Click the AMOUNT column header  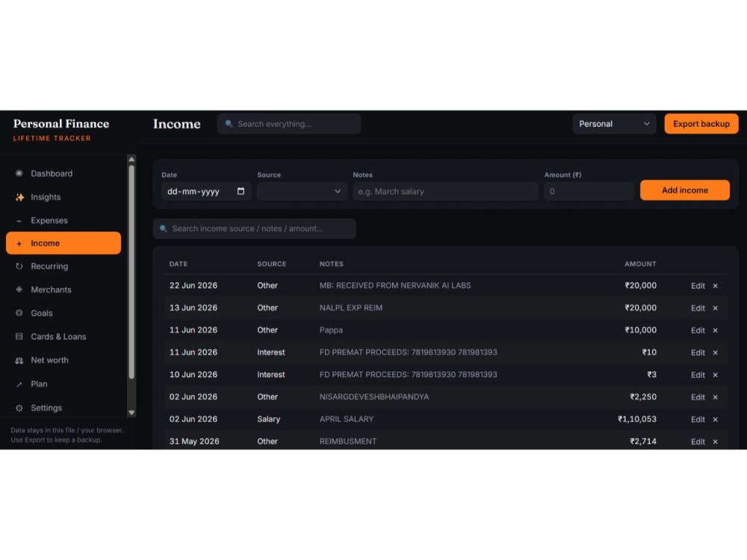click(640, 264)
